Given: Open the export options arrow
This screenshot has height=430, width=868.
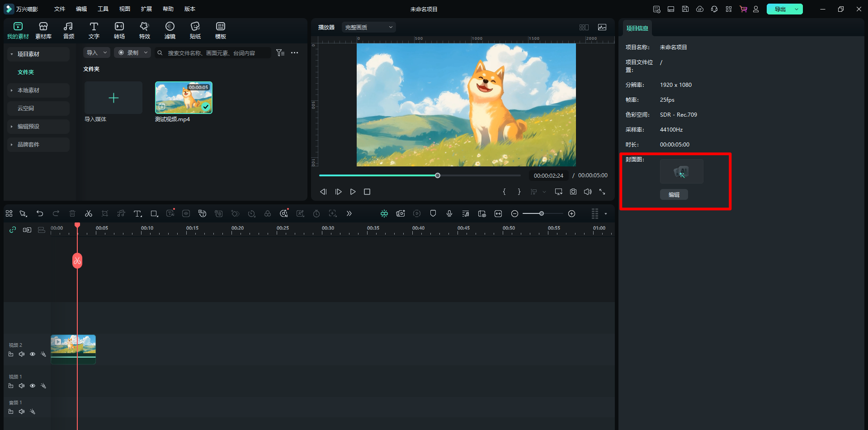Looking at the screenshot, I should tap(797, 9).
